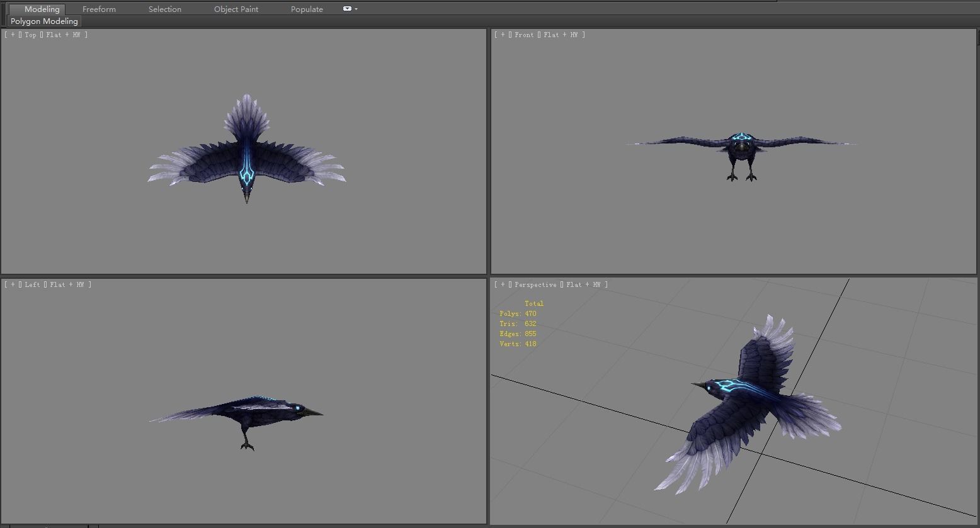Open the Left viewport plus menu

click(x=13, y=285)
